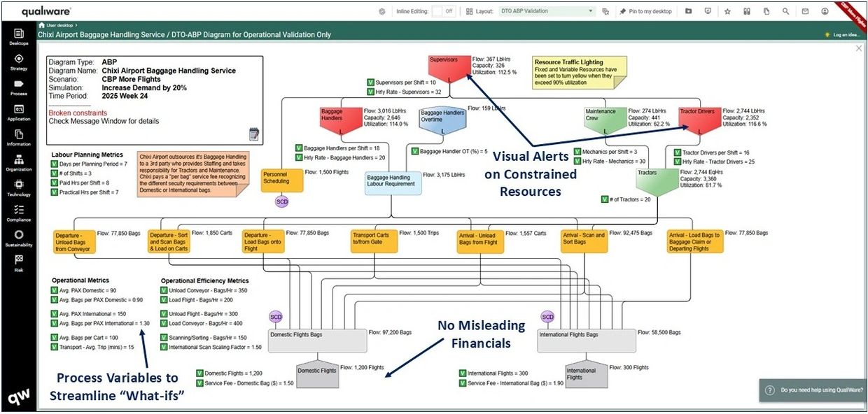Click checkbox beside Supervisors per Shift = 10
Image resolution: width=868 pixels, height=414 pixels.
pyautogui.click(x=370, y=82)
